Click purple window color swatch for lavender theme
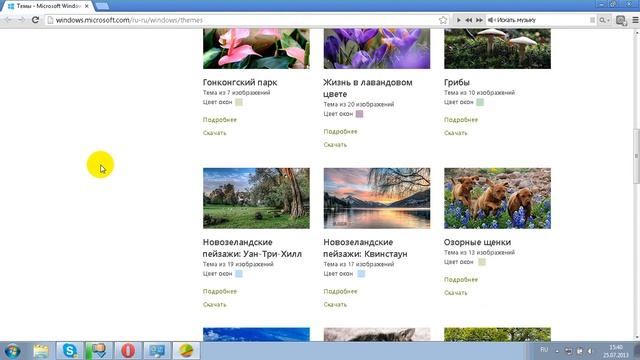640x360 pixels. point(359,114)
